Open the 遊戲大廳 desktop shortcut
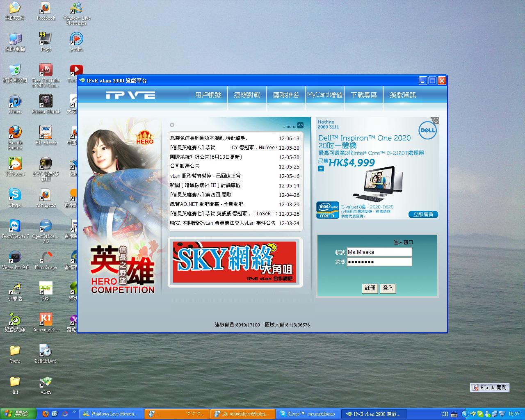525x420 pixels. pyautogui.click(x=15, y=323)
